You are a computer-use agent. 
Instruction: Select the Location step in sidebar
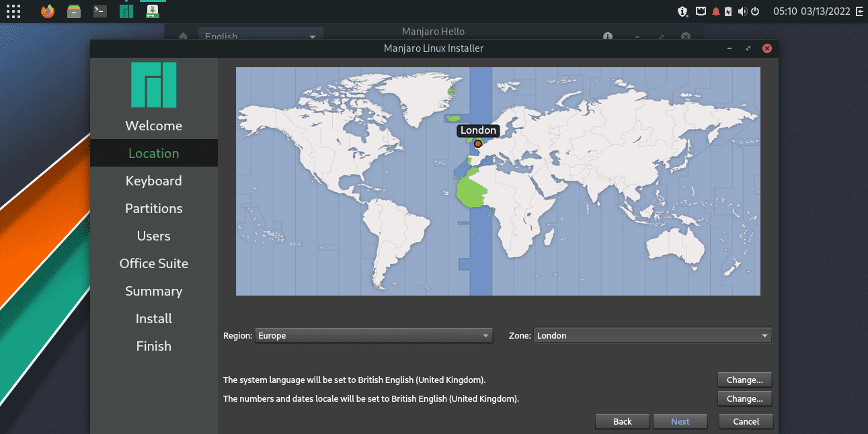(153, 153)
